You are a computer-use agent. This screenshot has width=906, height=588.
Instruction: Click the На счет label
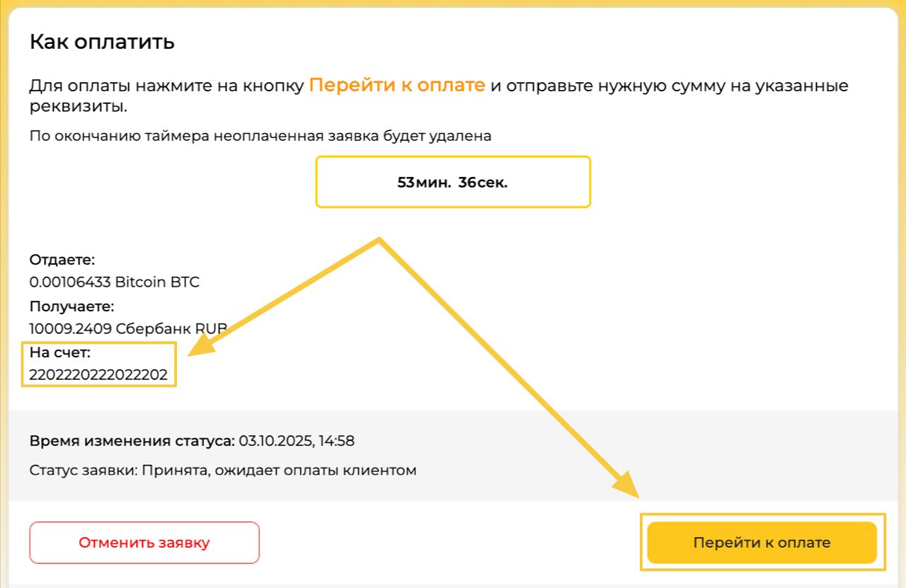[x=60, y=352]
